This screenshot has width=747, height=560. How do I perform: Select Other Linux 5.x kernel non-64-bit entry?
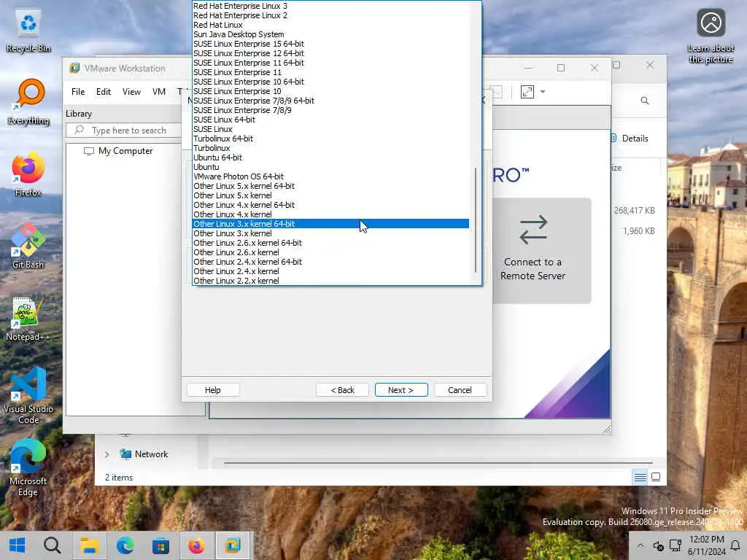click(330, 195)
